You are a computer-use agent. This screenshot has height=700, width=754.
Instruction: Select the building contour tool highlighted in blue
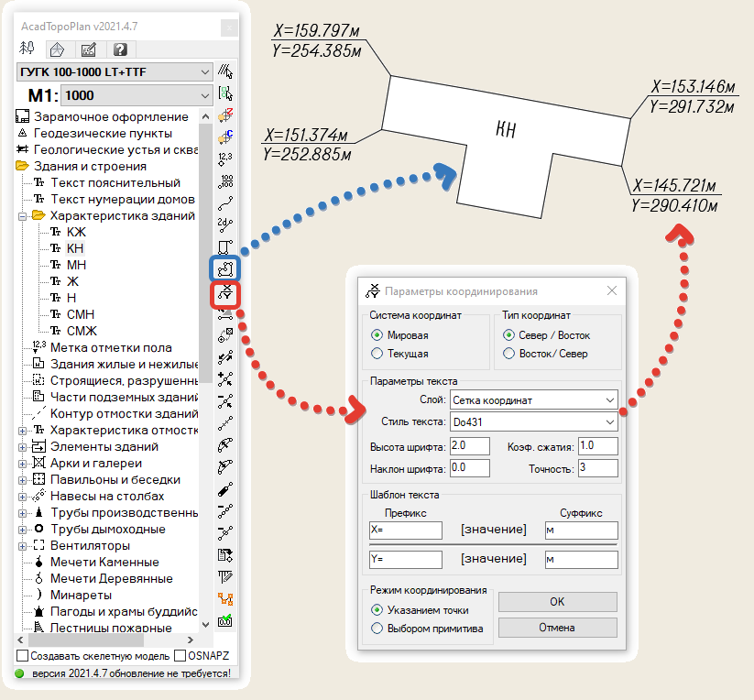[225, 269]
